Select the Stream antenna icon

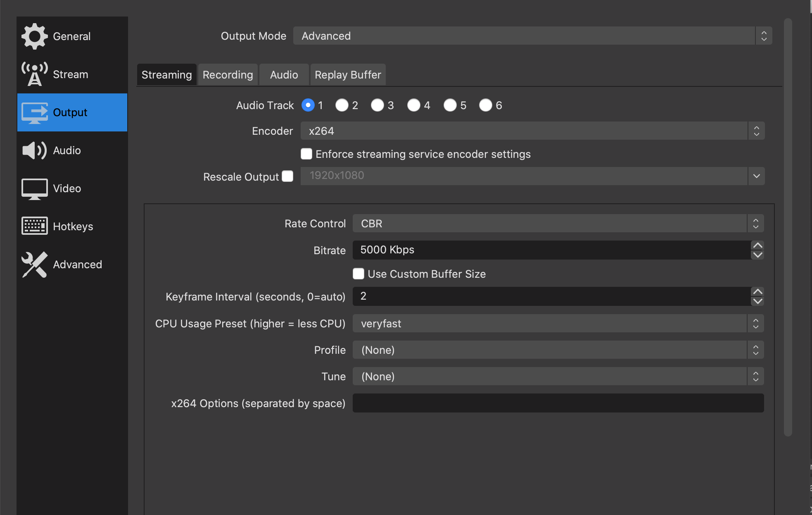point(35,74)
